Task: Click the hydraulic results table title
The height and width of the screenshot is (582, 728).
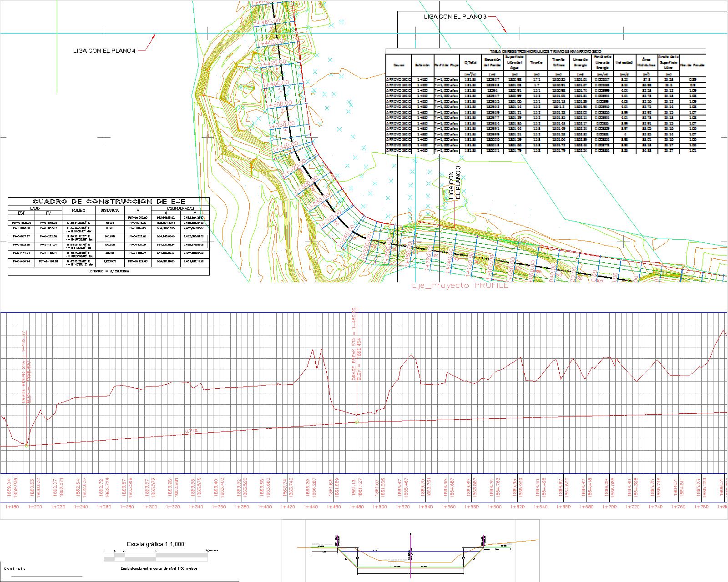Action: pyautogui.click(x=545, y=51)
